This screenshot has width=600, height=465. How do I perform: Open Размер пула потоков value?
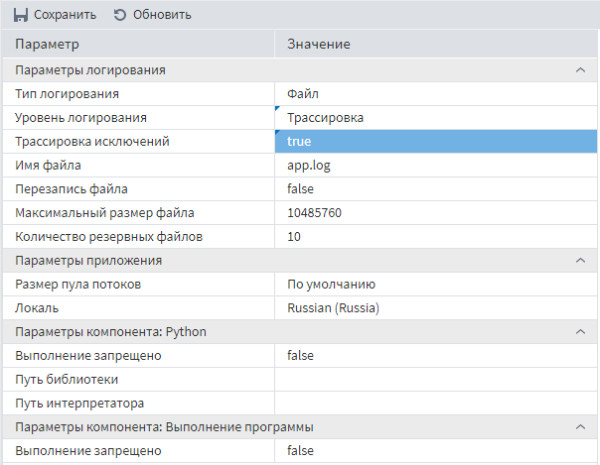click(x=436, y=284)
